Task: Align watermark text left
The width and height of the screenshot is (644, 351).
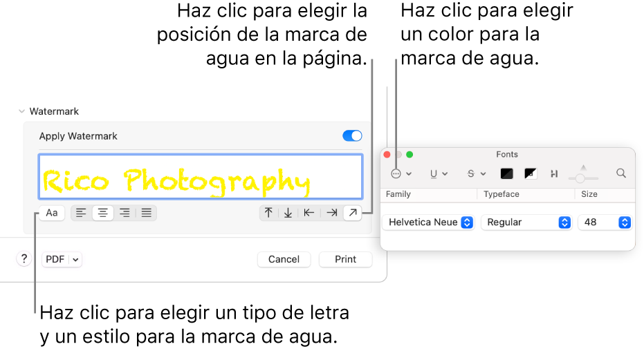Action: (81, 213)
